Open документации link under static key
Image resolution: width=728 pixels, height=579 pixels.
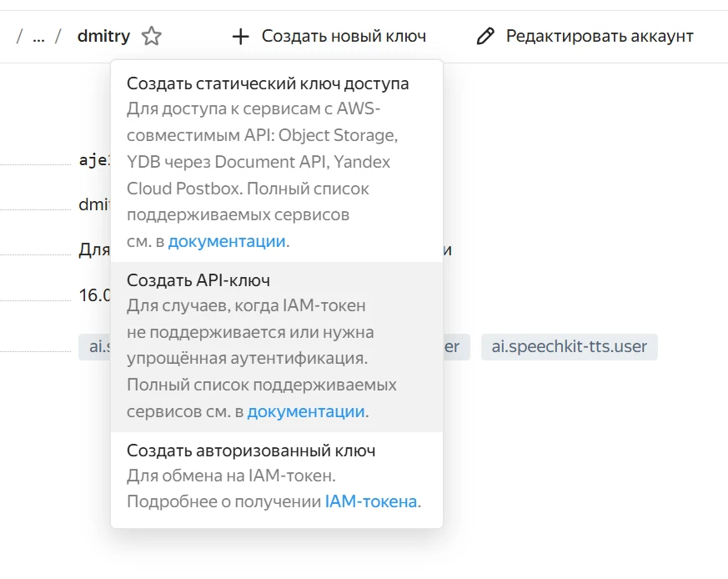pyautogui.click(x=227, y=242)
